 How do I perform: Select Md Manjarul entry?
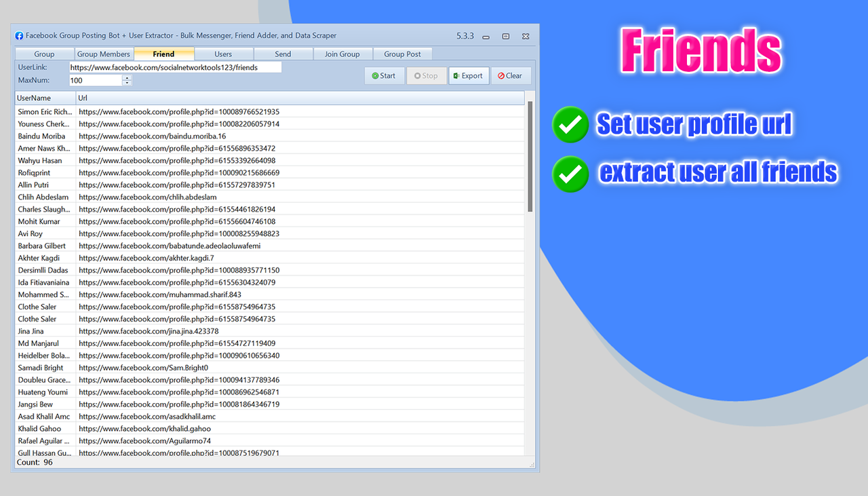[269, 344]
